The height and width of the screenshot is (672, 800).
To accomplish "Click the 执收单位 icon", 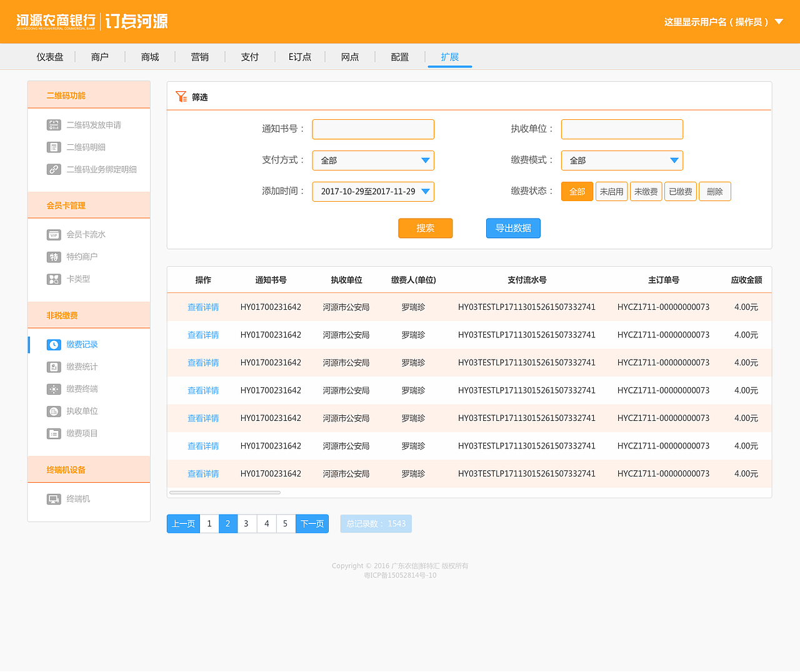I will tap(54, 411).
